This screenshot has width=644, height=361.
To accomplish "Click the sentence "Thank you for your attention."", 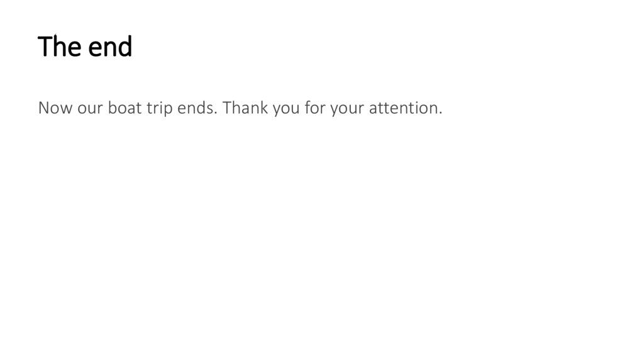I will [333, 108].
